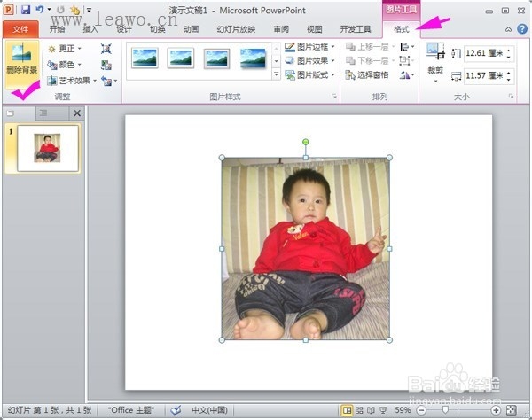Open Customize Quick Access Toolbar dropdown
Screen dimensions: 532x420
(89, 10)
